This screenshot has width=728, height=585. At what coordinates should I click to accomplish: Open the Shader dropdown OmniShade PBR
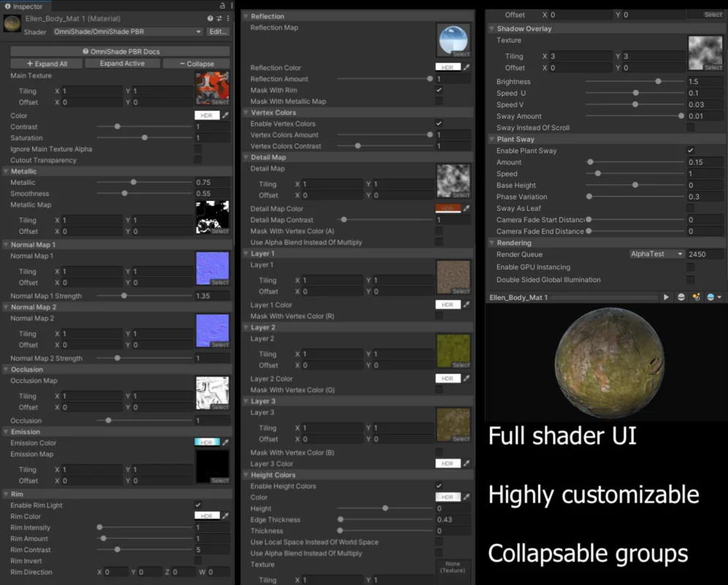[x=127, y=32]
